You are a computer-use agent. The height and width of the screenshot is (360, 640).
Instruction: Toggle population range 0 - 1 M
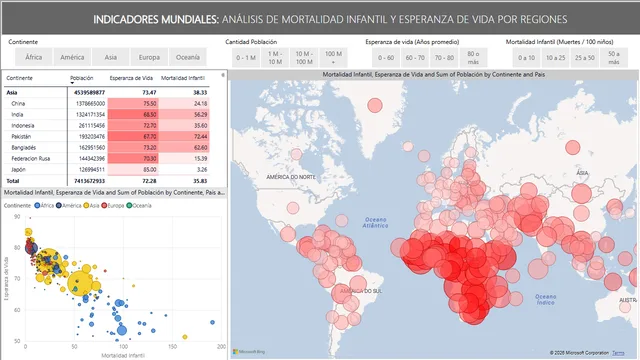pos(246,58)
